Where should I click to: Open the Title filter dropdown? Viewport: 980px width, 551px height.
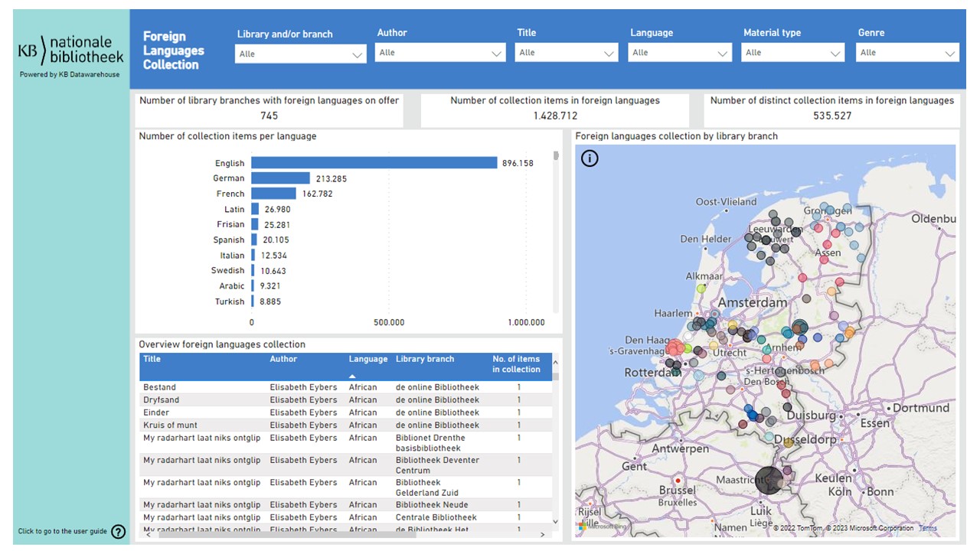pos(566,53)
